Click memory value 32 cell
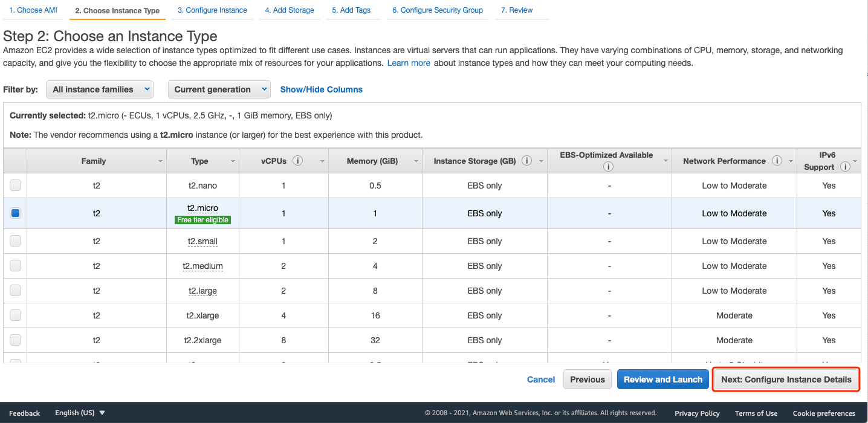Viewport: 868px width, 423px height. pyautogui.click(x=375, y=340)
